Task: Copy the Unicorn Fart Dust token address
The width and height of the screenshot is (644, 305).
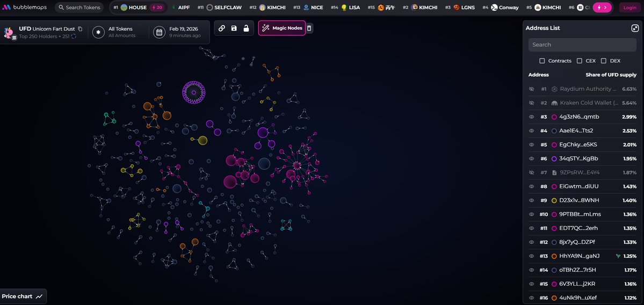Action: (x=80, y=29)
